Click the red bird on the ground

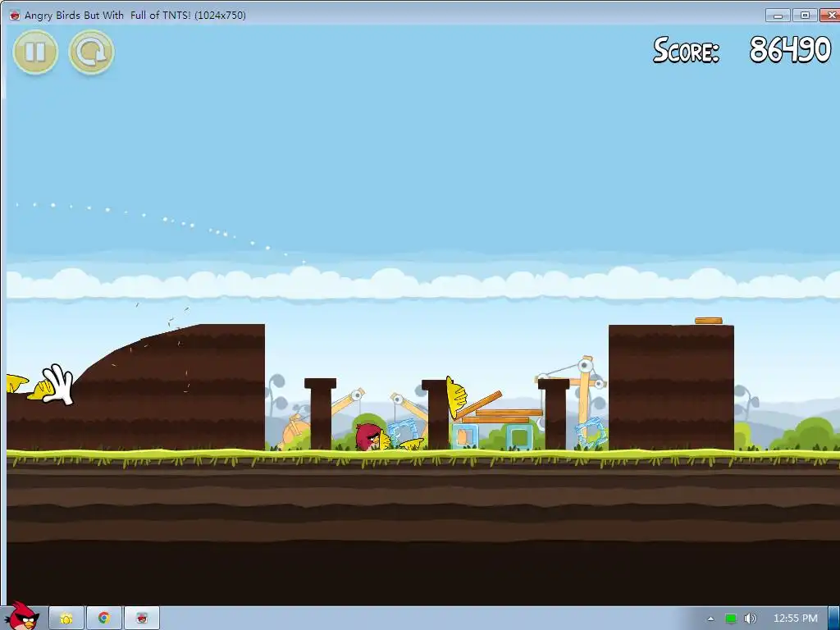point(370,436)
